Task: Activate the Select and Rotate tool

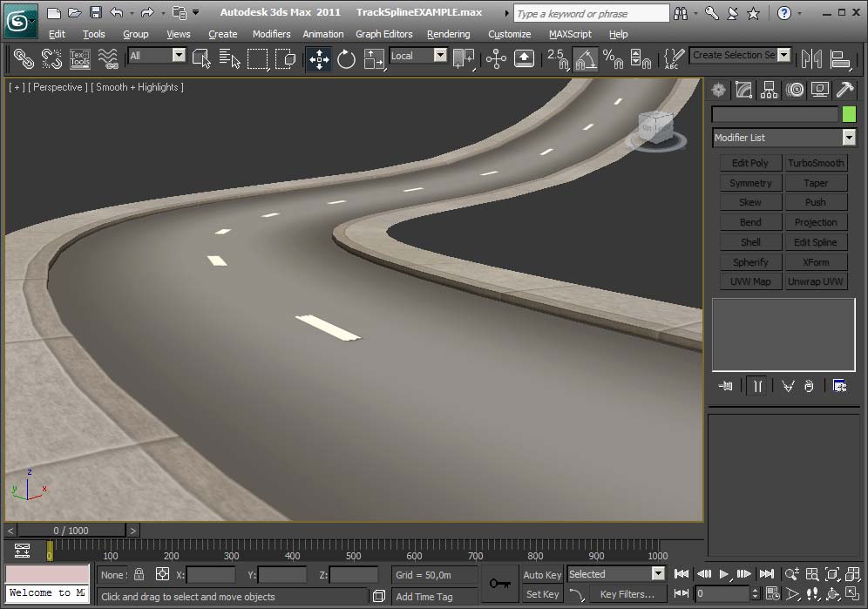Action: 345,58
